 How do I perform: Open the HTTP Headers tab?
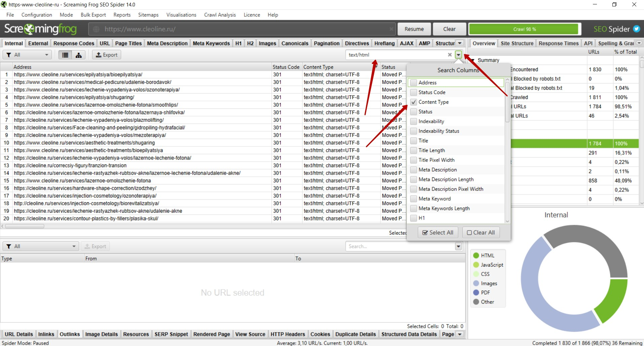pos(288,334)
